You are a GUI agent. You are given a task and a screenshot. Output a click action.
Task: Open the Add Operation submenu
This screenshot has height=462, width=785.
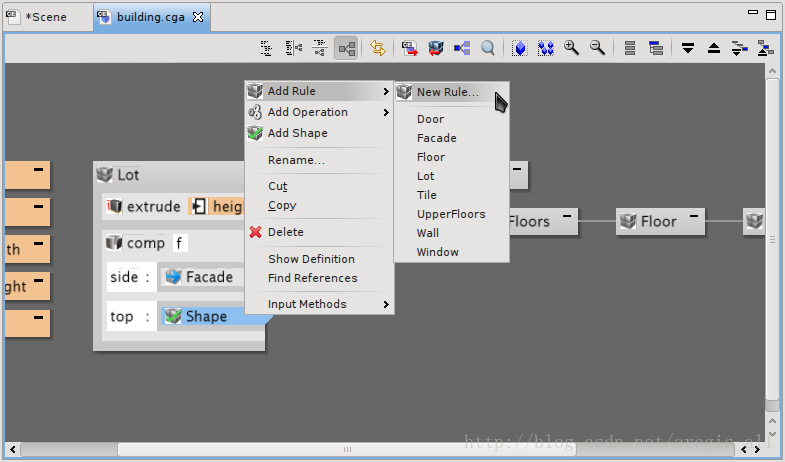tap(318, 112)
